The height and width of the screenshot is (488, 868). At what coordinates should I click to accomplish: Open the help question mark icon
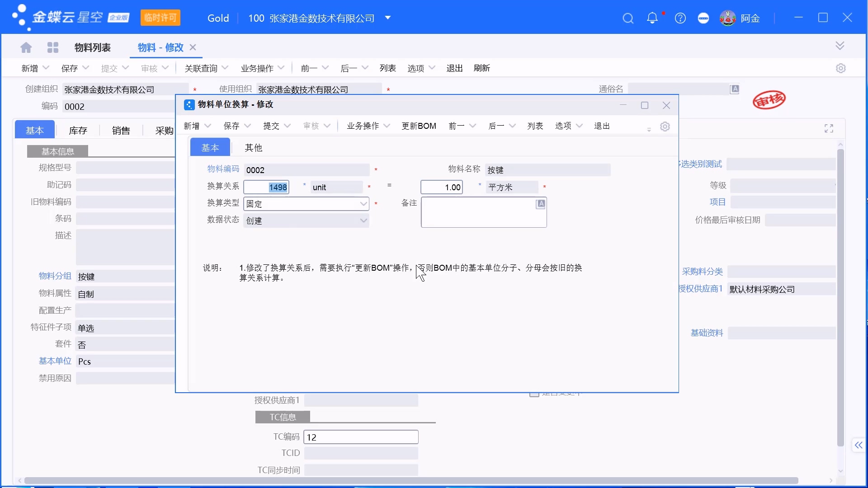tap(680, 18)
